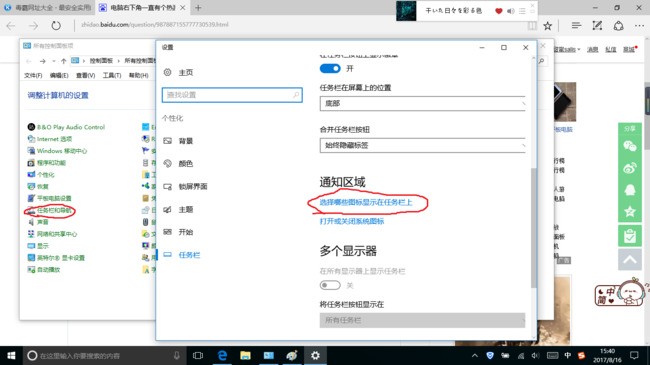Open 程序和功能 in Control Panel
Screen dimensions: 650x365
tap(47, 163)
